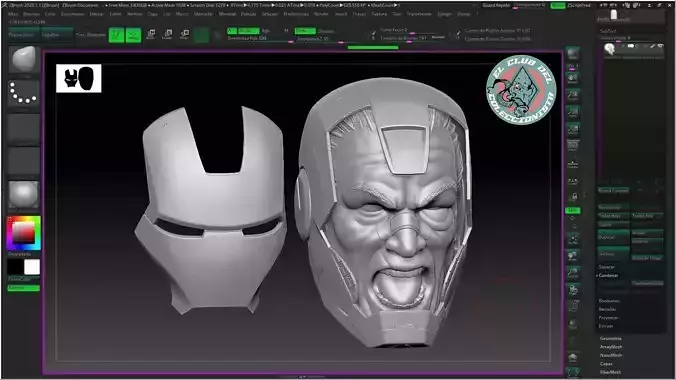Open the material sphere selector
The width and height of the screenshot is (676, 380).
[x=24, y=195]
